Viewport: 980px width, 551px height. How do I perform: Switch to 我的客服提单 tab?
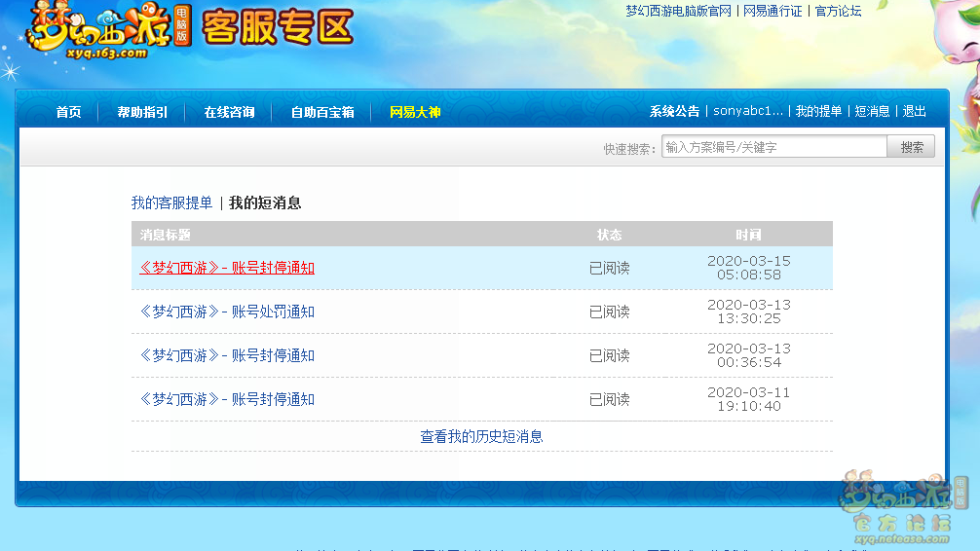171,203
